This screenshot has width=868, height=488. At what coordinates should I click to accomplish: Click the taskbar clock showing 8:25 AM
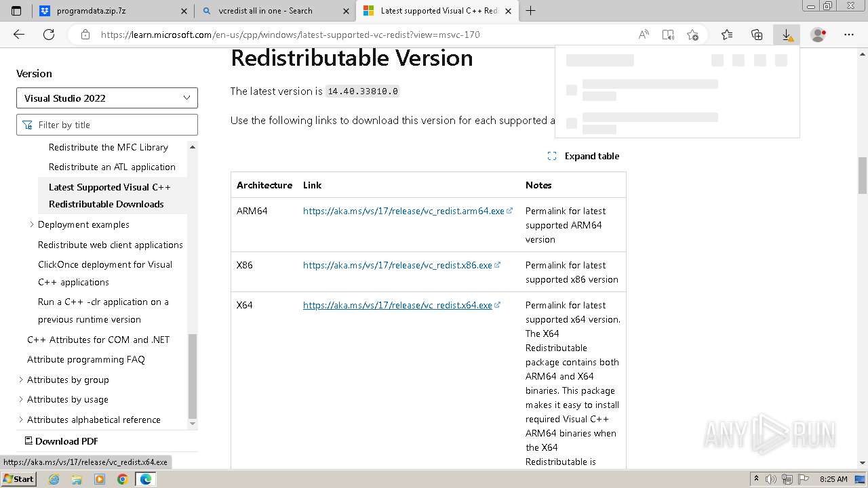(833, 479)
